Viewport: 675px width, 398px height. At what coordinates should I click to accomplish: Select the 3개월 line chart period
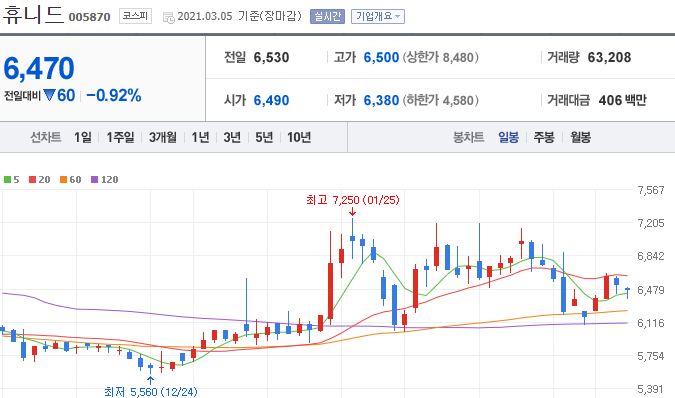[163, 137]
